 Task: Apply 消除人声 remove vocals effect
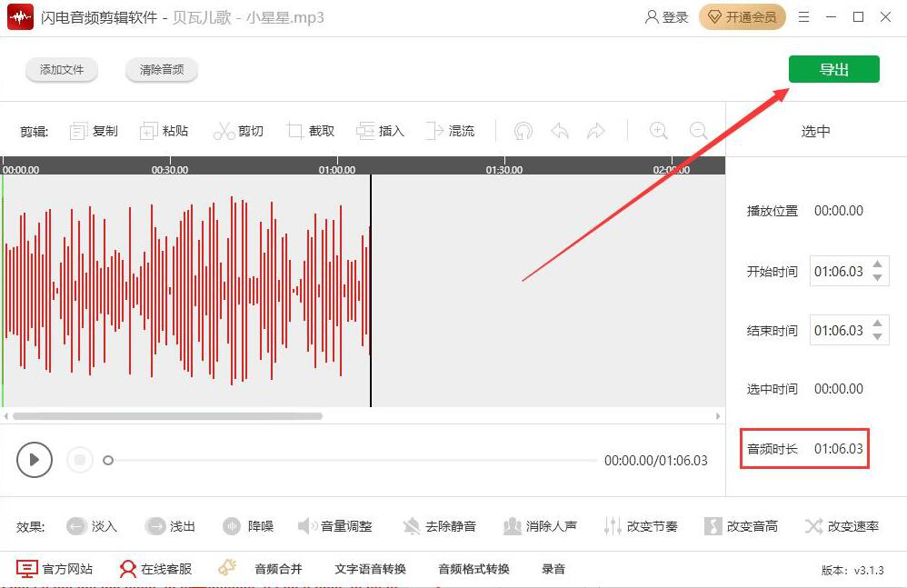pyautogui.click(x=540, y=526)
